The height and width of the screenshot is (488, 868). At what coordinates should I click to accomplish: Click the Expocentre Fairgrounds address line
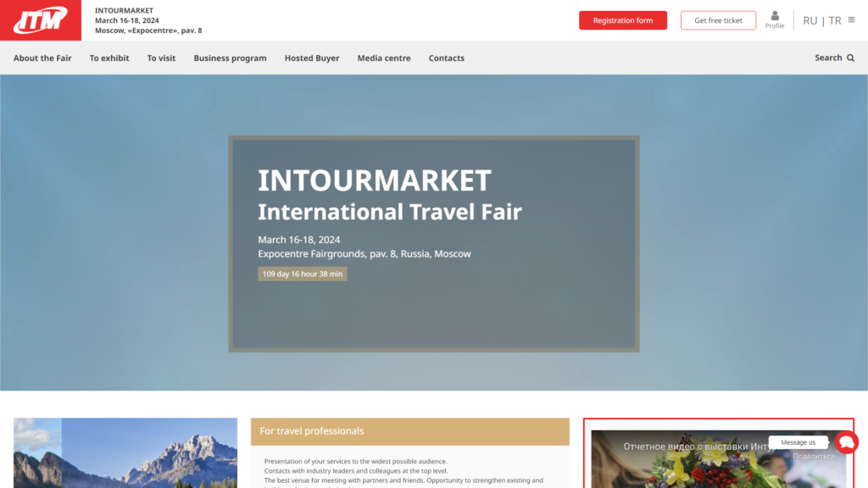point(364,254)
